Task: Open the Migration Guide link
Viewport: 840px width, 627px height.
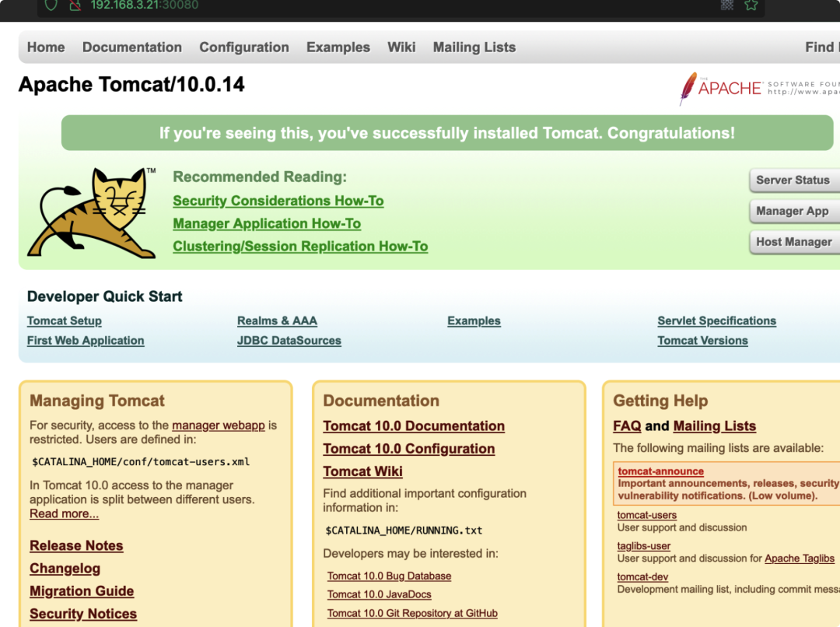Action: coord(82,591)
